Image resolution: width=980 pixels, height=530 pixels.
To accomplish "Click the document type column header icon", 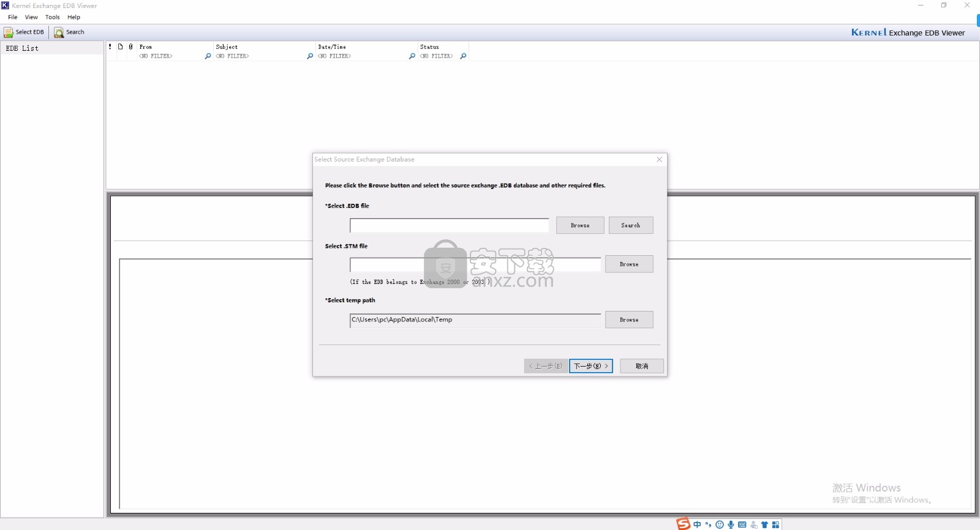I will (121, 47).
